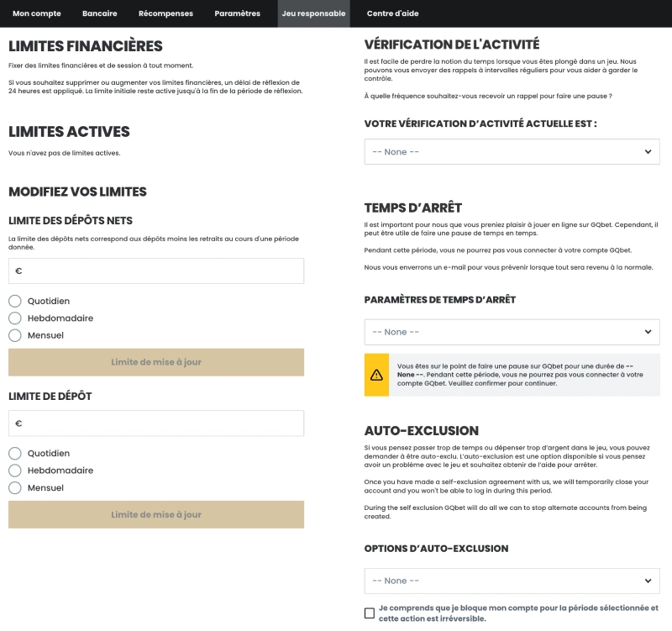The width and height of the screenshot is (672, 631).
Task: Choose Mensuel under Limite de dépôt
Action: click(15, 488)
